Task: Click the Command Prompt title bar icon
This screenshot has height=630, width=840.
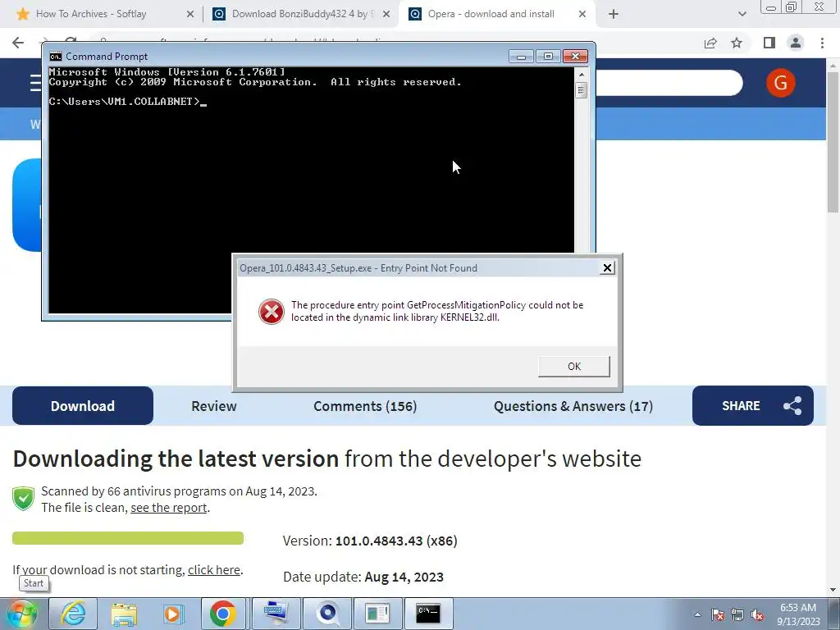Action: [x=55, y=57]
